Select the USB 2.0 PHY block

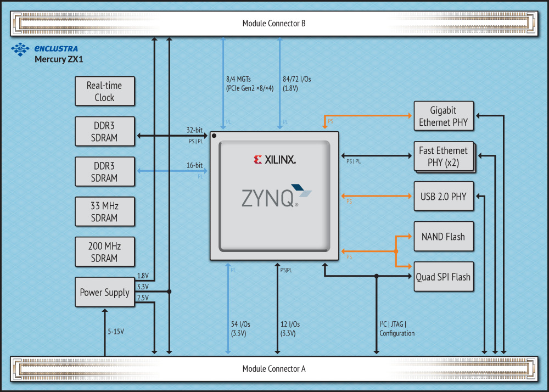[443, 196]
